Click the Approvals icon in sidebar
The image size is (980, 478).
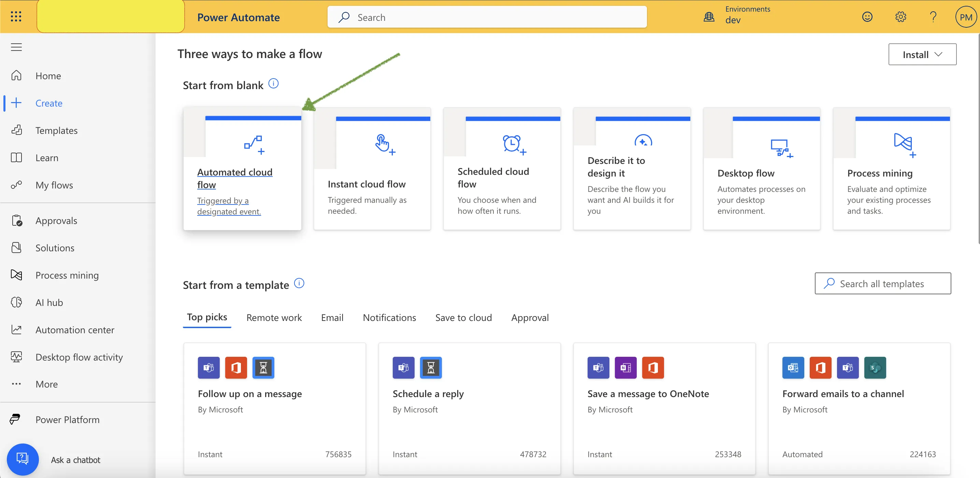pyautogui.click(x=17, y=220)
